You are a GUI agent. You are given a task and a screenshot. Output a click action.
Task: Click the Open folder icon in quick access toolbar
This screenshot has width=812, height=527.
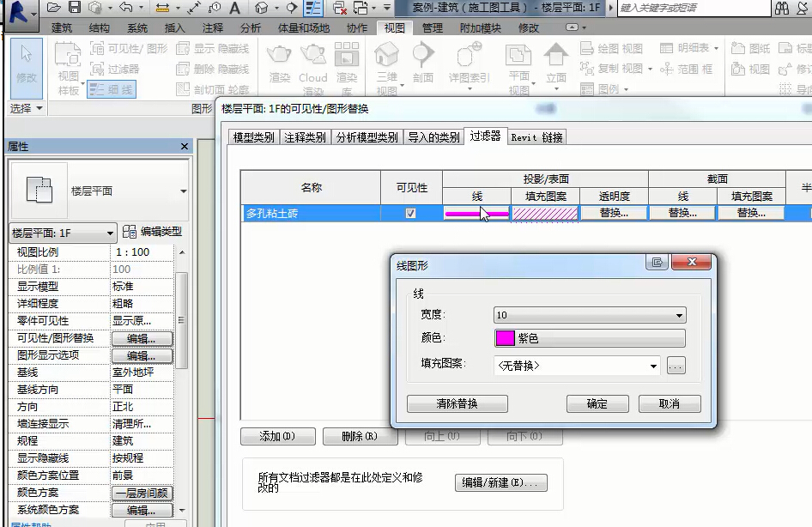click(x=53, y=7)
